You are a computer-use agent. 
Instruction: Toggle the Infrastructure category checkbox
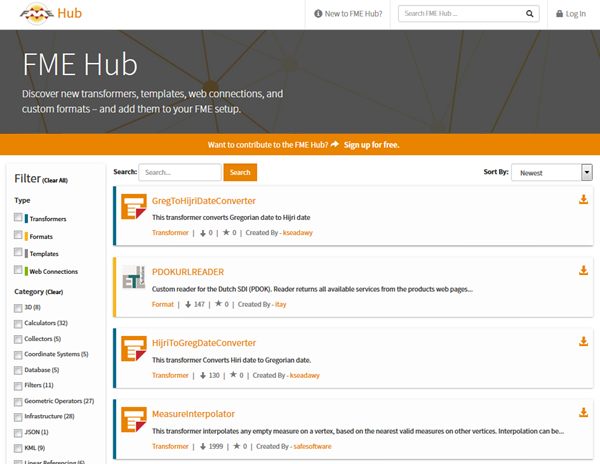tap(18, 417)
